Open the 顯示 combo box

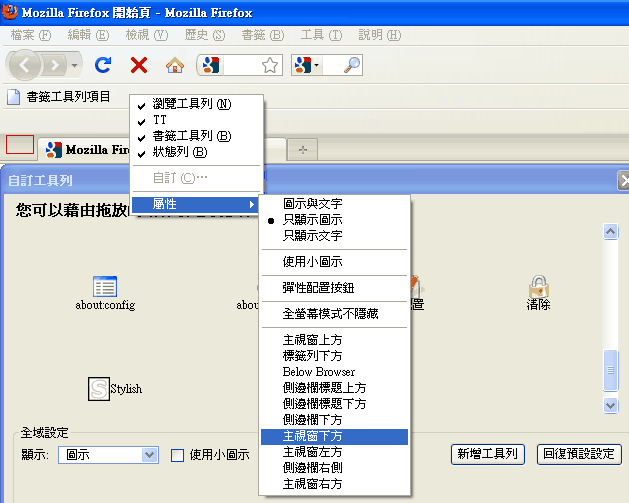tap(108, 455)
